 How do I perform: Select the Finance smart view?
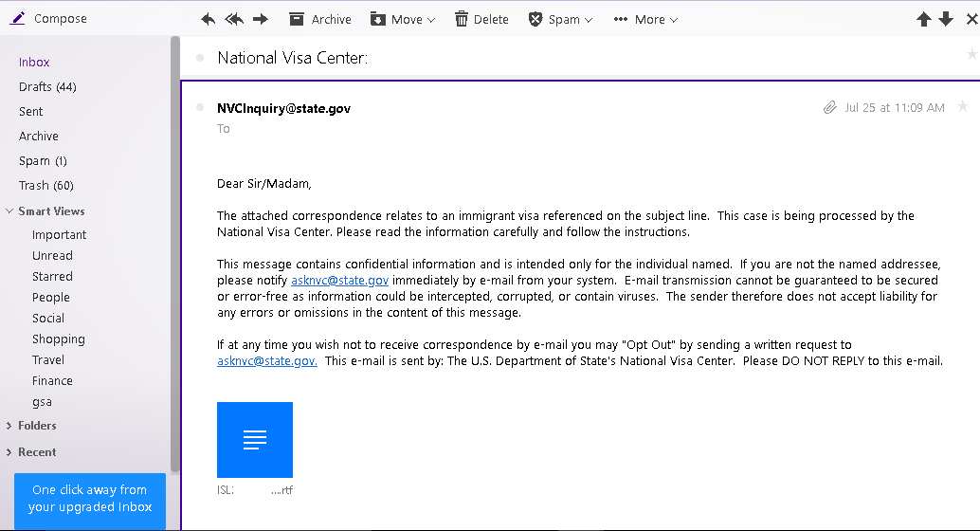[x=52, y=380]
